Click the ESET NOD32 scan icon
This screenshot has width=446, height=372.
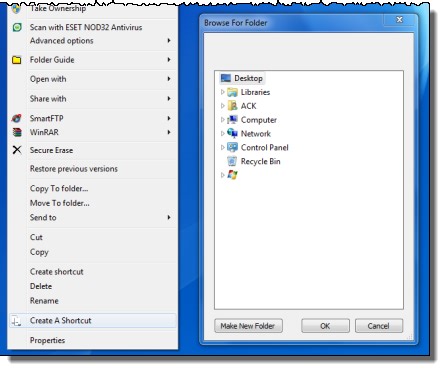click(x=17, y=27)
